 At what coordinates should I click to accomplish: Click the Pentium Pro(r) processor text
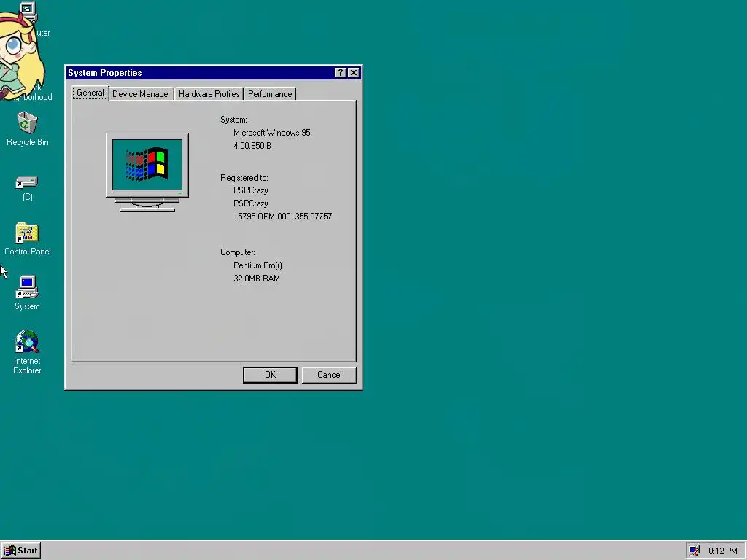coord(258,265)
